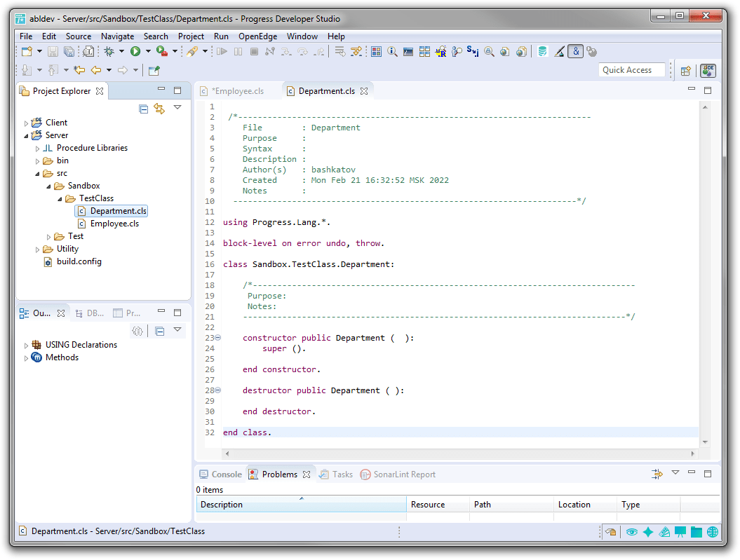The width and height of the screenshot is (740, 560).
Task: Close the Department.cls editor tab
Action: (364, 91)
